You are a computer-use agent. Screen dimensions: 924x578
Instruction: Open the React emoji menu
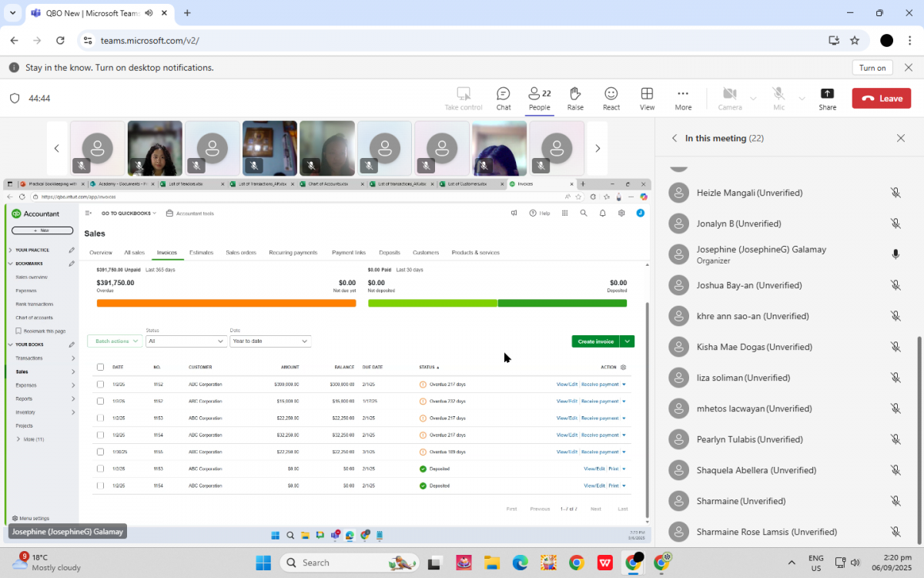point(611,98)
